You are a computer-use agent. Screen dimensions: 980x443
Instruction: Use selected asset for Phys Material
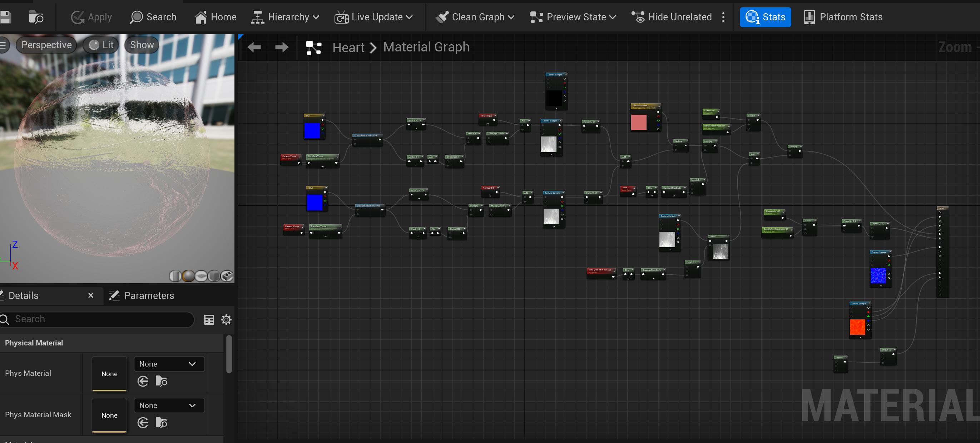pos(143,381)
